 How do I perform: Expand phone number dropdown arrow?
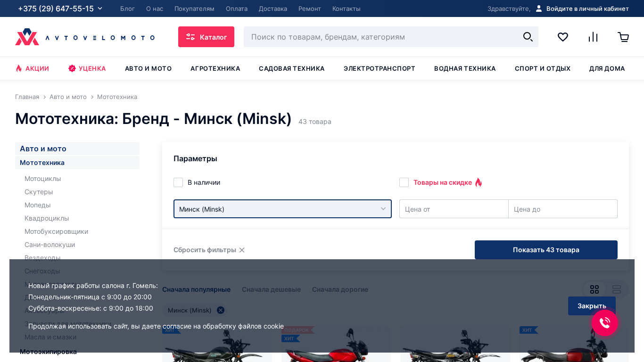click(x=100, y=8)
